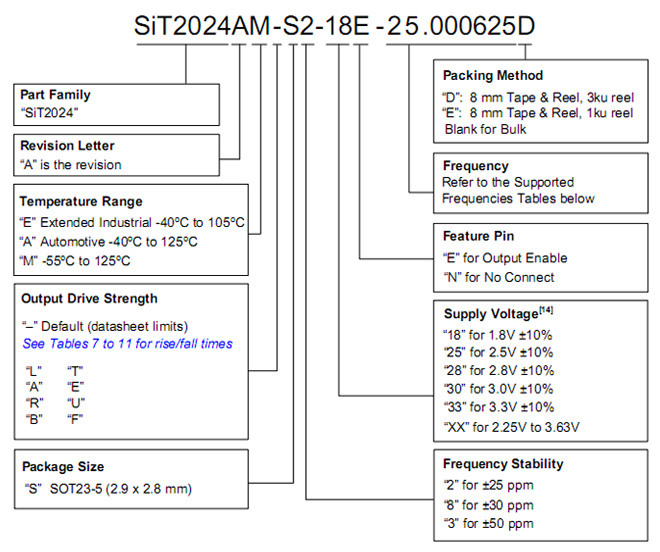The height and width of the screenshot is (552, 660).
Task: Open footnote reference [14] beside Supply Voltage
Action: click(546, 310)
